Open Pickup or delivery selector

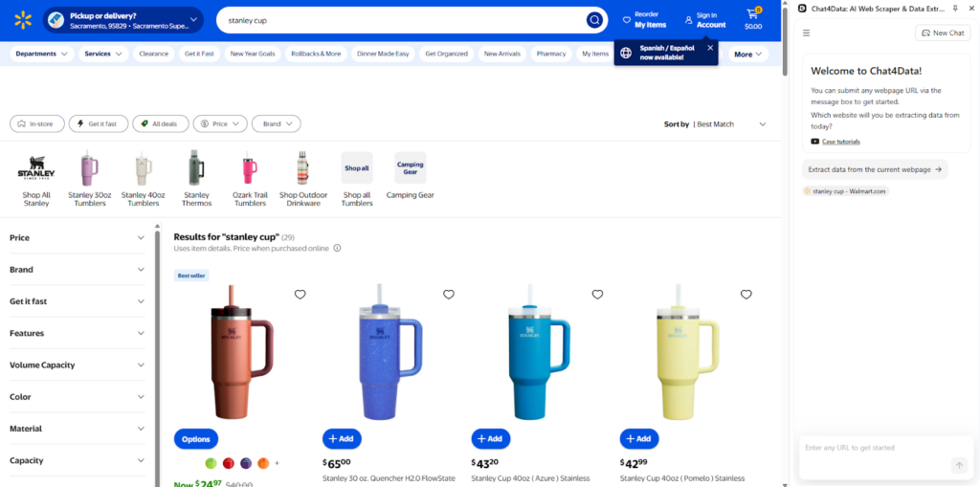123,20
